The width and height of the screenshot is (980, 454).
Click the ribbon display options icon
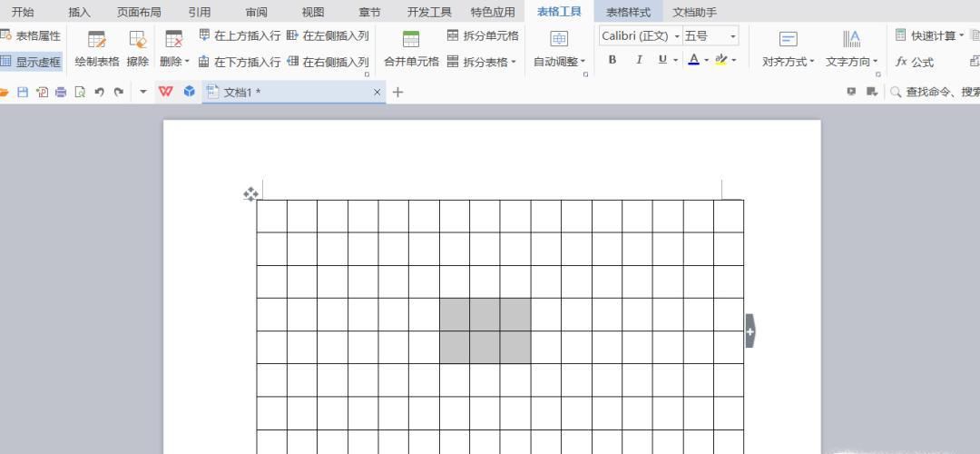tap(871, 92)
